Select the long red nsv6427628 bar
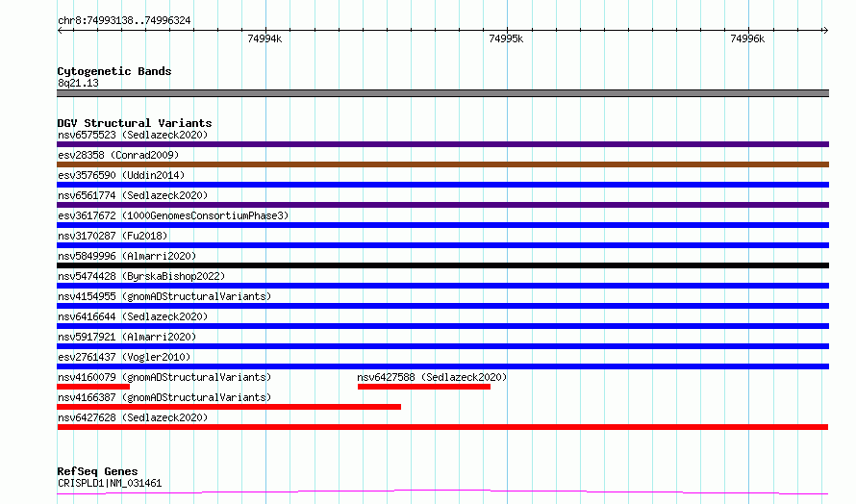856x504 pixels. [442, 427]
